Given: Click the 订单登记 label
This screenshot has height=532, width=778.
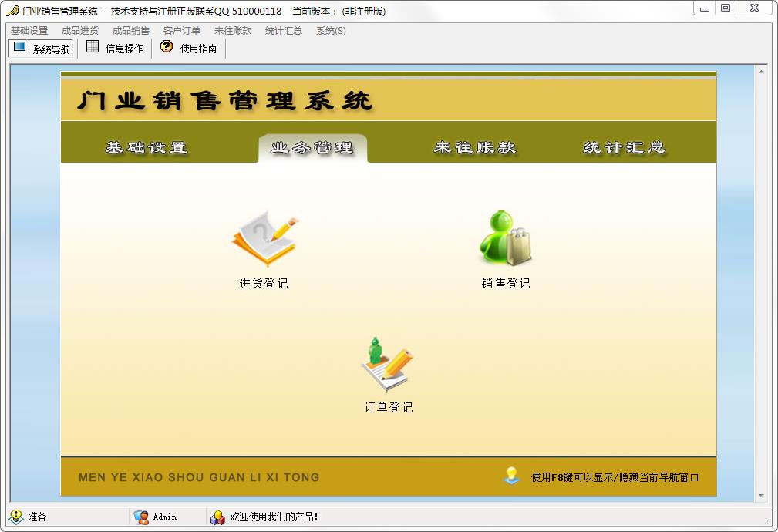Looking at the screenshot, I should coord(389,407).
